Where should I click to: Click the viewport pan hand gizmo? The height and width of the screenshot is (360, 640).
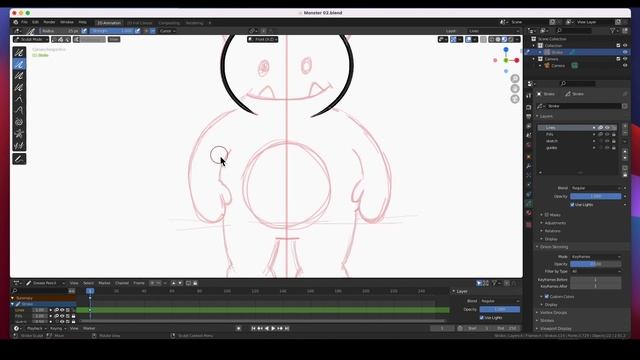click(515, 89)
